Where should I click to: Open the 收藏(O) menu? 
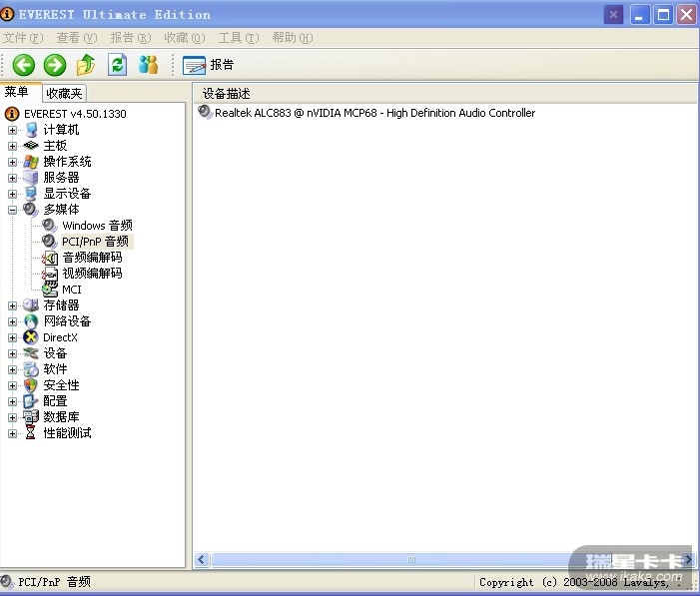point(185,38)
